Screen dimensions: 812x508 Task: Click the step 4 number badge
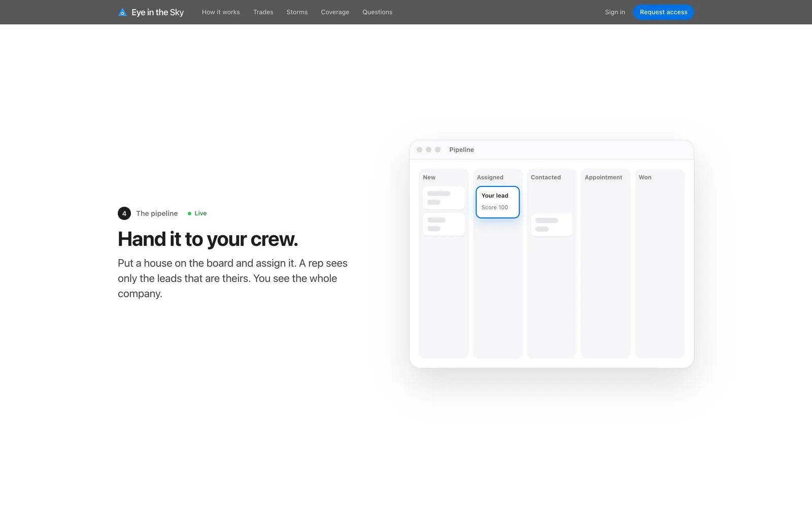point(124,213)
